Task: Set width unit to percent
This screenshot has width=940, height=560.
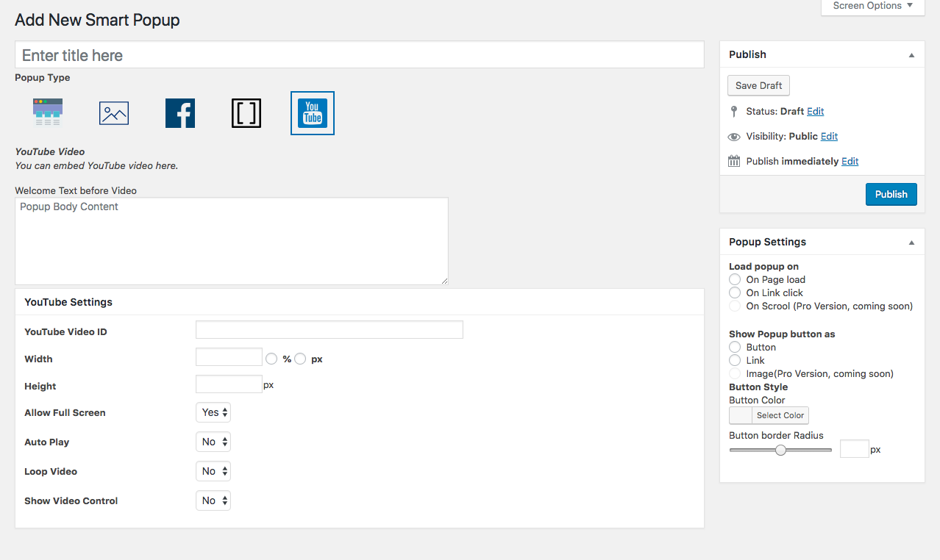Action: point(271,359)
